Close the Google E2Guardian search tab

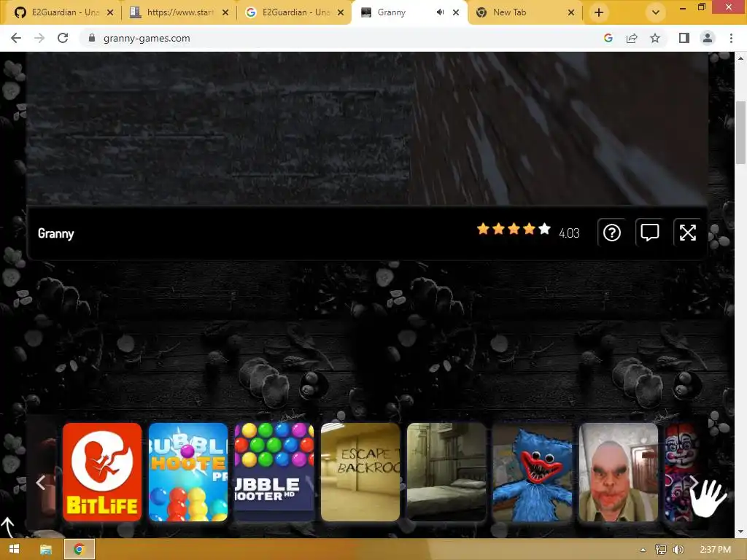tap(341, 12)
